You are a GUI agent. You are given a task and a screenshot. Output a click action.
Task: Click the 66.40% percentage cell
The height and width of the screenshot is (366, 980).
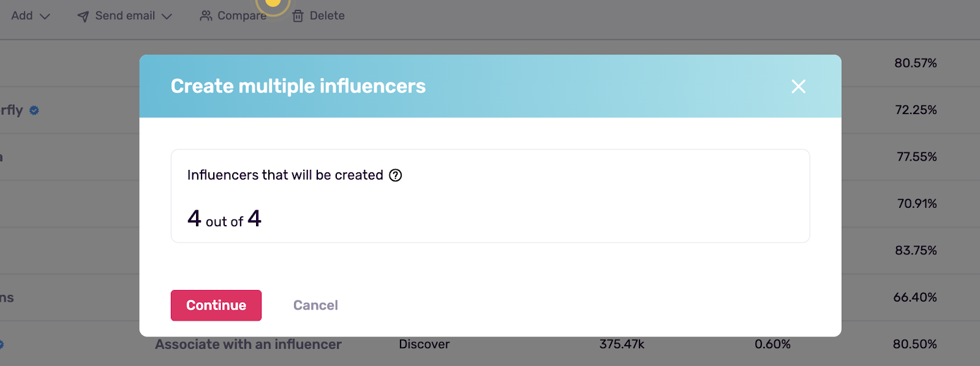(x=915, y=297)
